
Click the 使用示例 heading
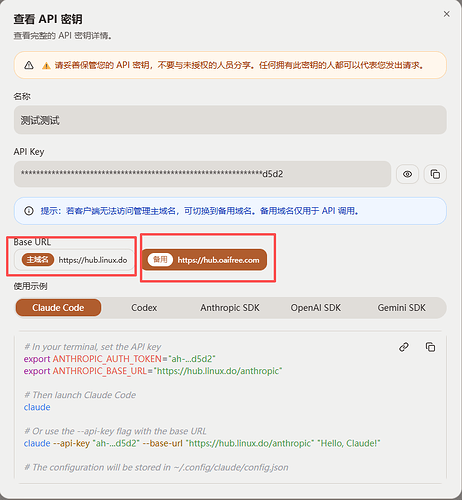click(30, 286)
